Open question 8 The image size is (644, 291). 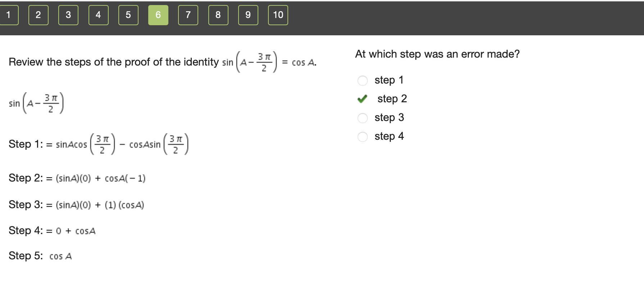(x=218, y=15)
